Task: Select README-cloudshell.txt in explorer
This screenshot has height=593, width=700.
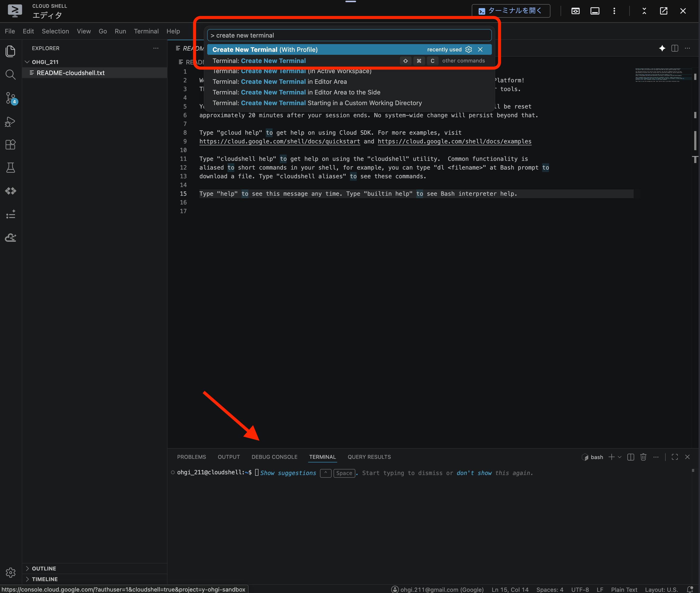Action: point(95,73)
